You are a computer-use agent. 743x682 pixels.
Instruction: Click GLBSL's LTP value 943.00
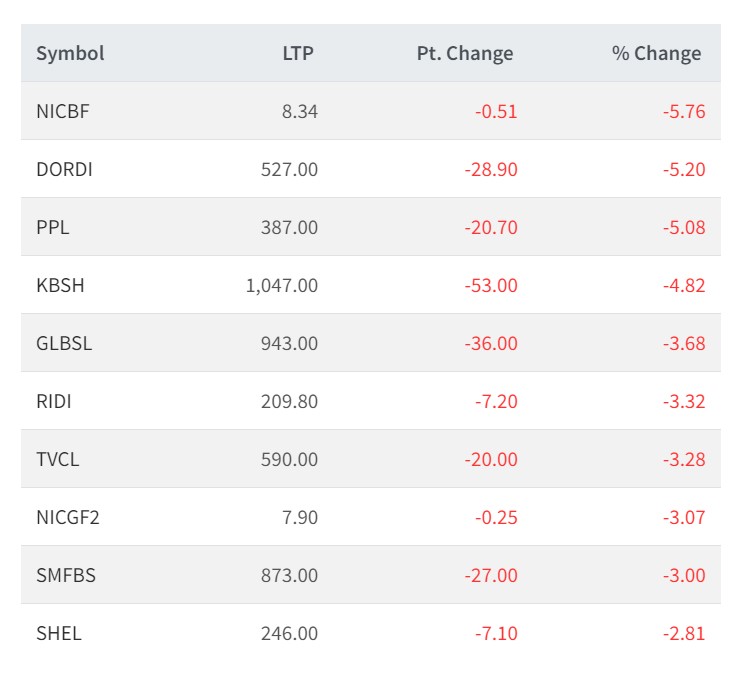point(290,344)
